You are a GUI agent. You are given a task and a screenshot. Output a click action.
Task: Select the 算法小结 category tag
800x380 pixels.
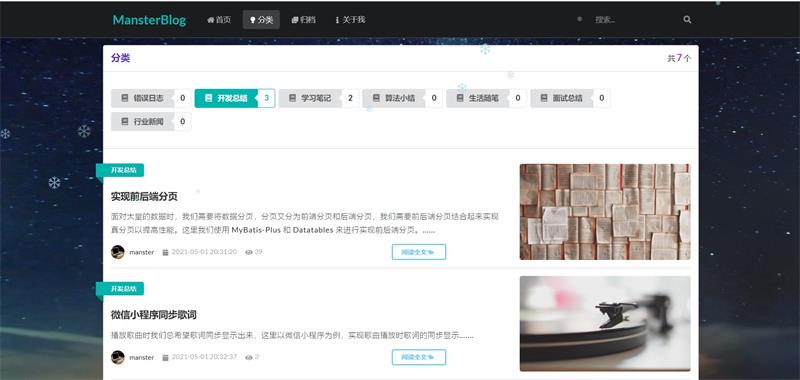[394, 98]
